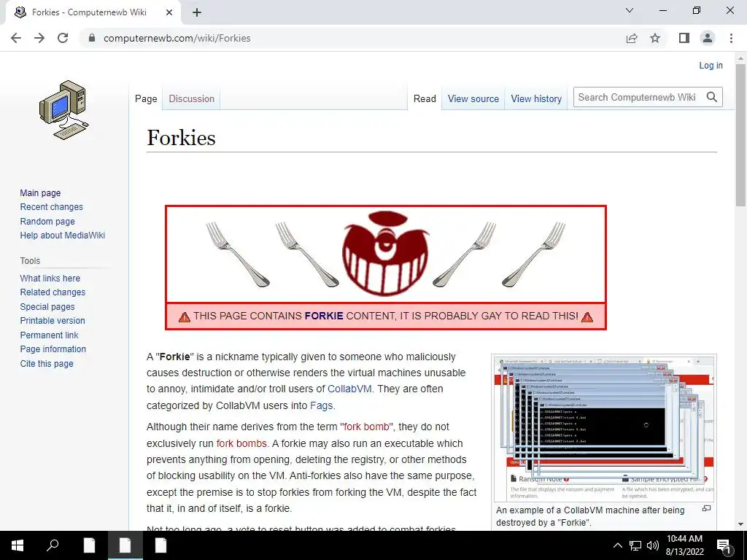Open the Windows Start menu
The image size is (747, 560).
point(18,545)
